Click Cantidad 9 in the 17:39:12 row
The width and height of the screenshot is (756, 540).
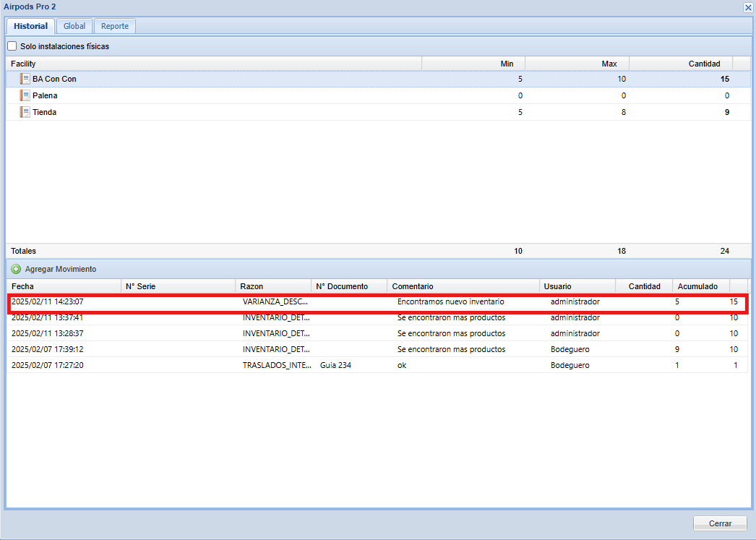(x=677, y=350)
